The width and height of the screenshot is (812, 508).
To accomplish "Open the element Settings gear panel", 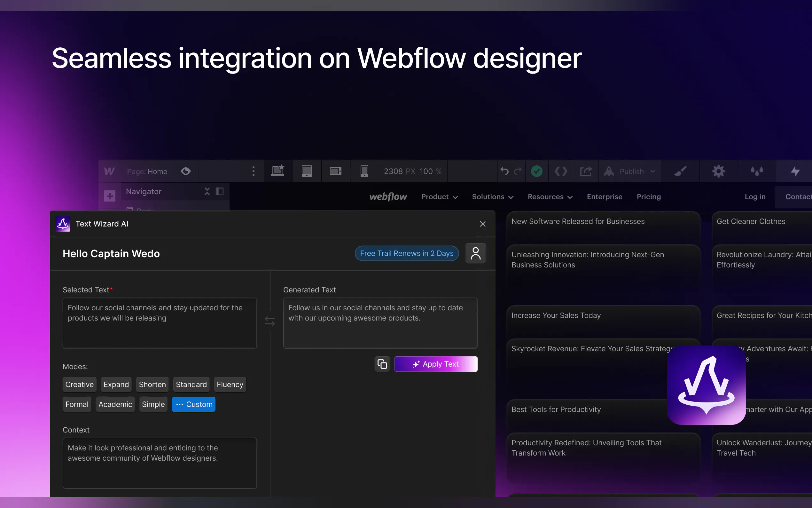I will (719, 171).
